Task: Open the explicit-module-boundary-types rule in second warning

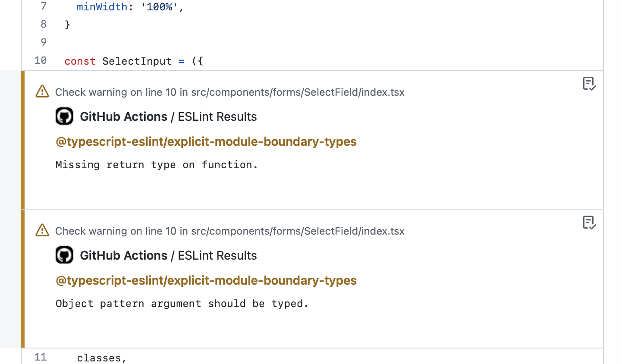Action: (x=206, y=280)
